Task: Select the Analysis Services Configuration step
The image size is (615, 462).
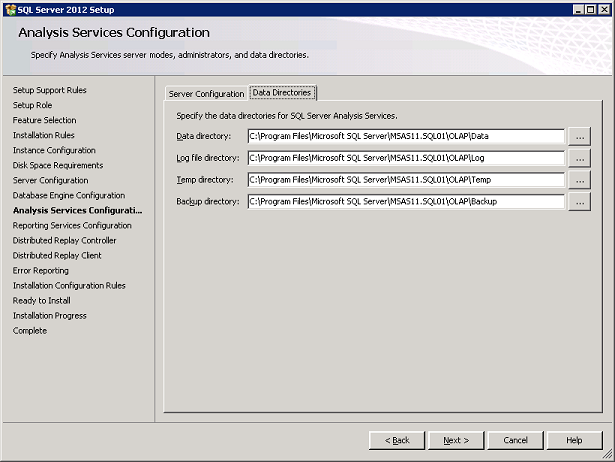Action: point(77,210)
